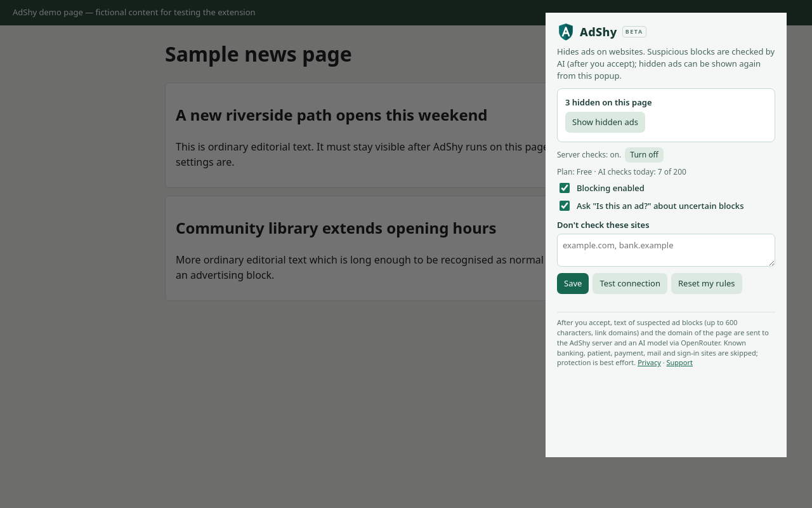812x508 pixels.
Task: Click the AdShy shield logo icon
Action: coord(566,32)
